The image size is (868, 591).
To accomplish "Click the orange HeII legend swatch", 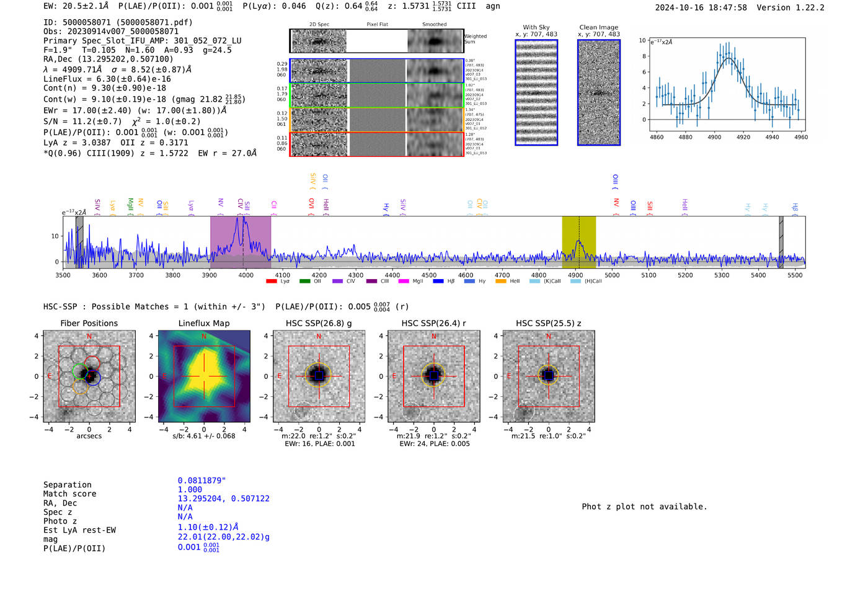I will tap(501, 281).
